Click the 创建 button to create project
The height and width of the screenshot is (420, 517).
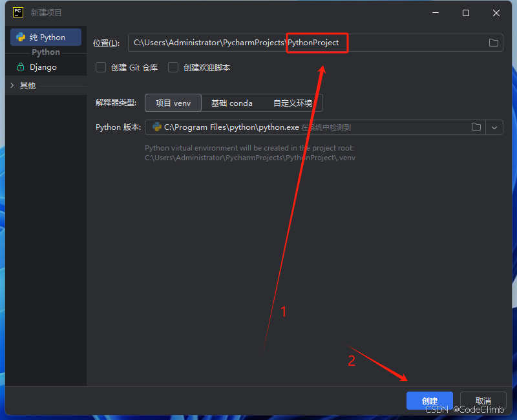[x=429, y=401]
